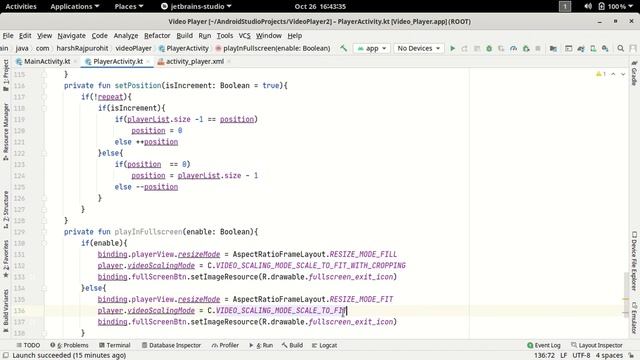
Task: Open the Profile app gauge icon
Action: (513, 48)
